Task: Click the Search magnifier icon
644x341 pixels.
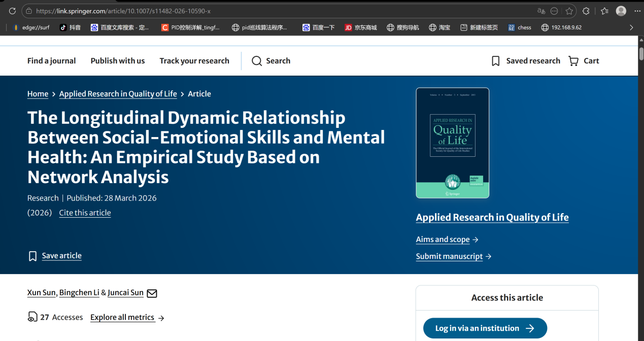Action: 257,61
